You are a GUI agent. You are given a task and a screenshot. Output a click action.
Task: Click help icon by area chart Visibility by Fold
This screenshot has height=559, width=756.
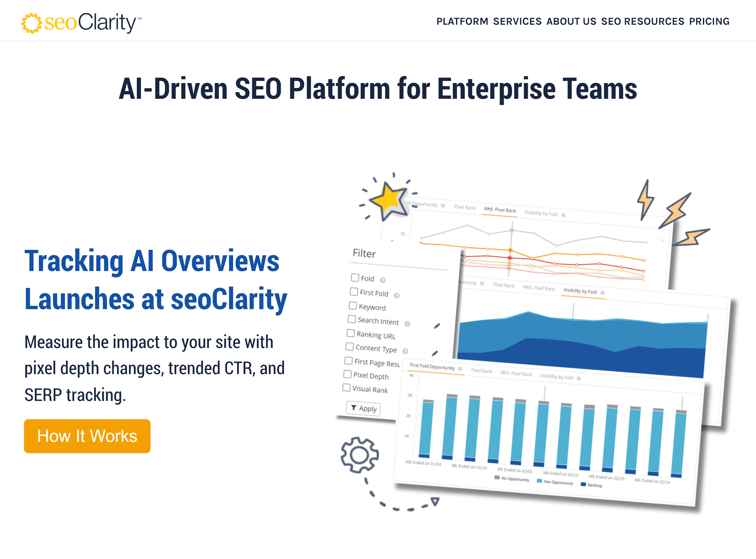[x=602, y=293]
